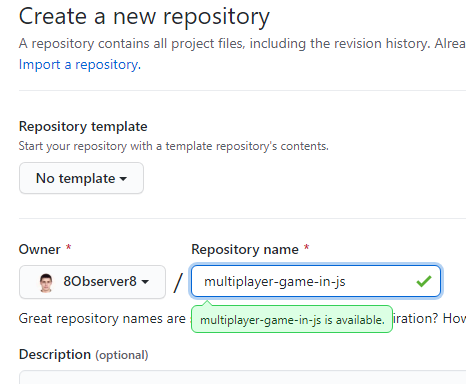Screen dimensions: 466x384
Task: Focus the Description text box
Action: (242, 377)
